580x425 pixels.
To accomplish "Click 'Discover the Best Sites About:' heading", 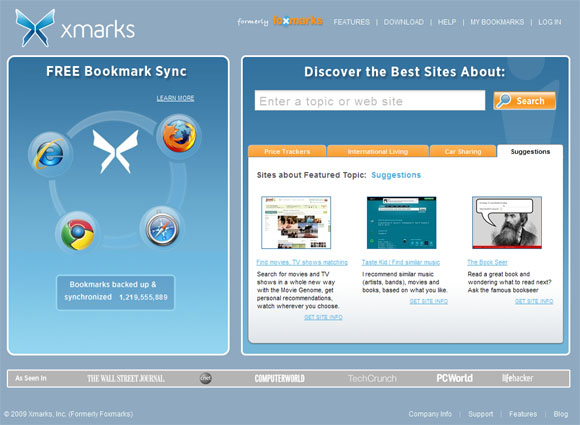I will coord(404,72).
